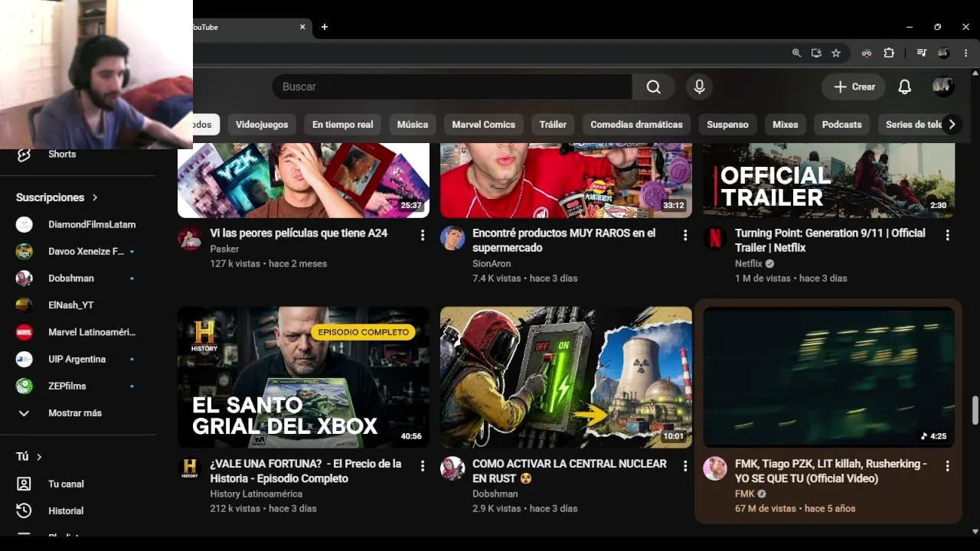Click the History avatar beside the VALE UNA FORTUNA video
The width and height of the screenshot is (980, 551).
point(189,468)
